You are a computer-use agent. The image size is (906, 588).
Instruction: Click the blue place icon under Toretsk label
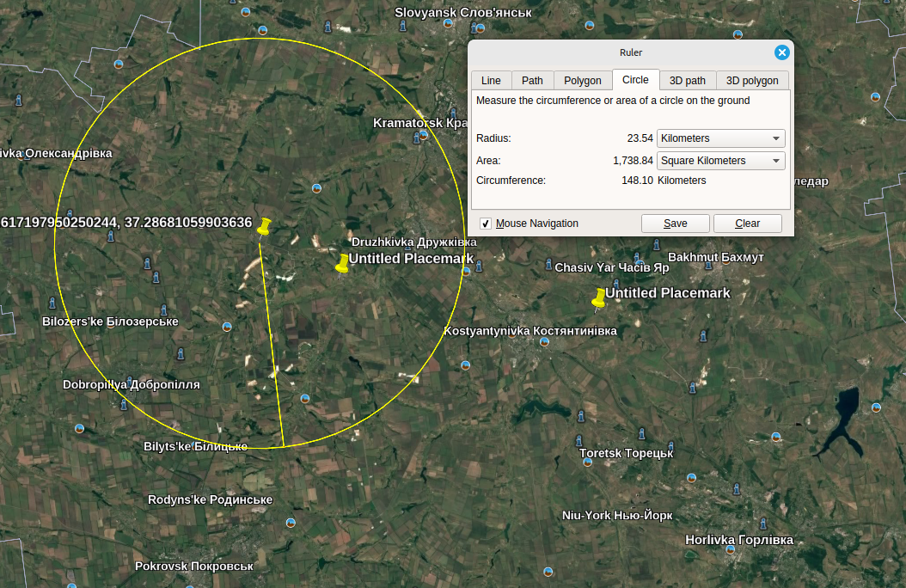[x=588, y=462]
